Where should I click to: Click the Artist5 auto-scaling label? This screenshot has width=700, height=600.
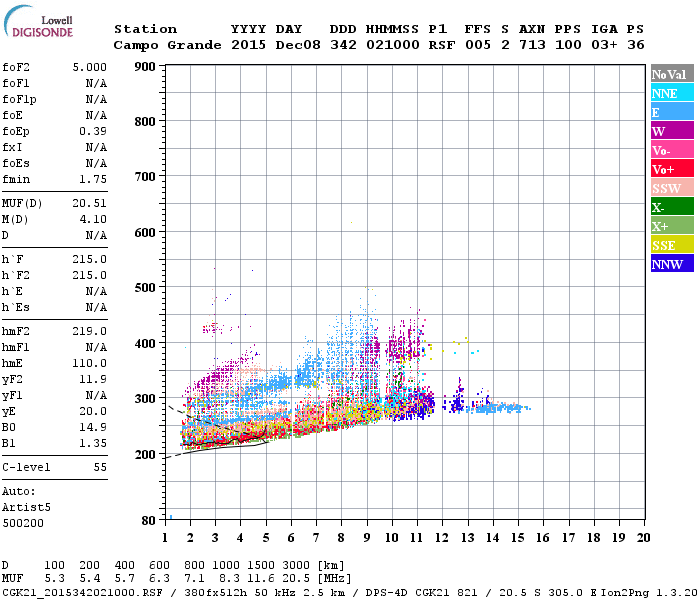click(26, 508)
